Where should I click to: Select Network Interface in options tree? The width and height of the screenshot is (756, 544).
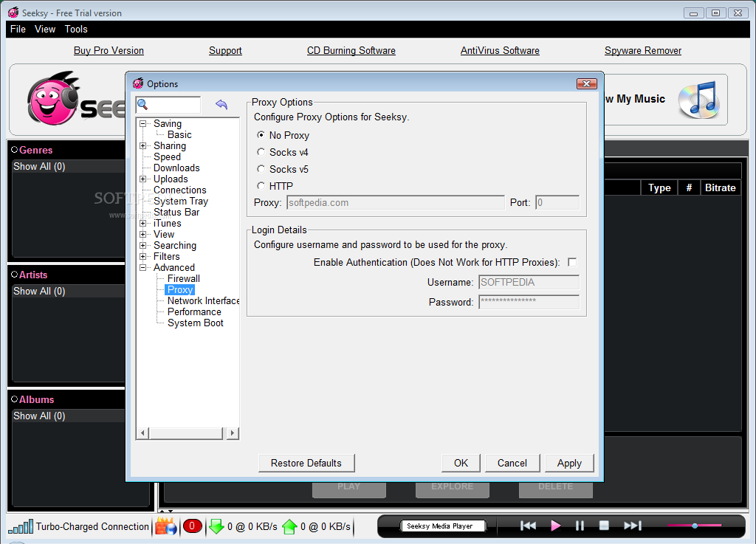[203, 300]
